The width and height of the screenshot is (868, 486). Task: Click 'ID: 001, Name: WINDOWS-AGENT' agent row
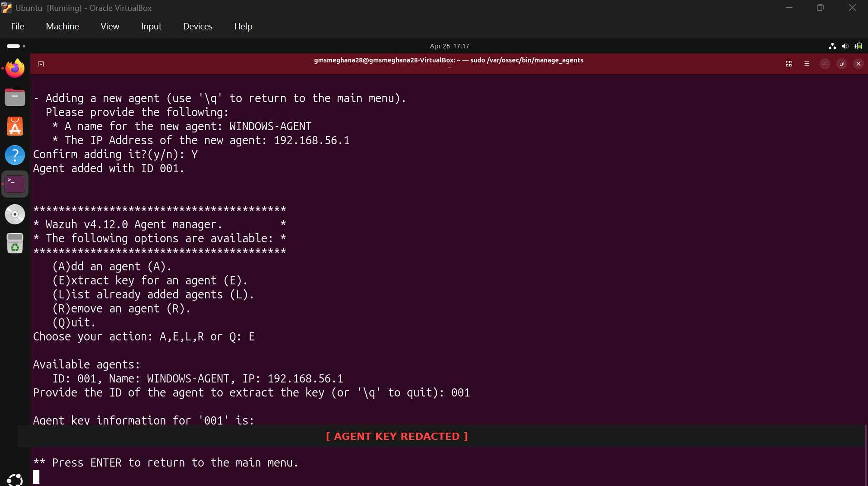pos(198,379)
